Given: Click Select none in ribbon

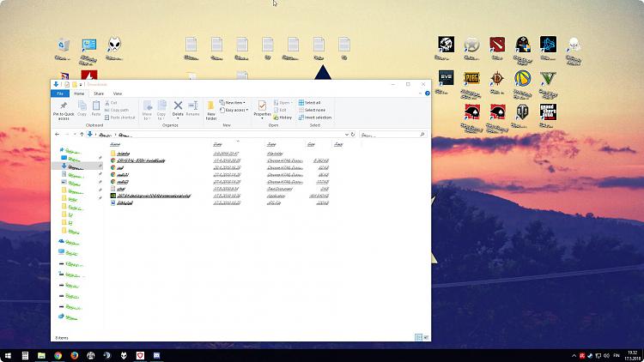Looking at the screenshot, I should pos(312,110).
